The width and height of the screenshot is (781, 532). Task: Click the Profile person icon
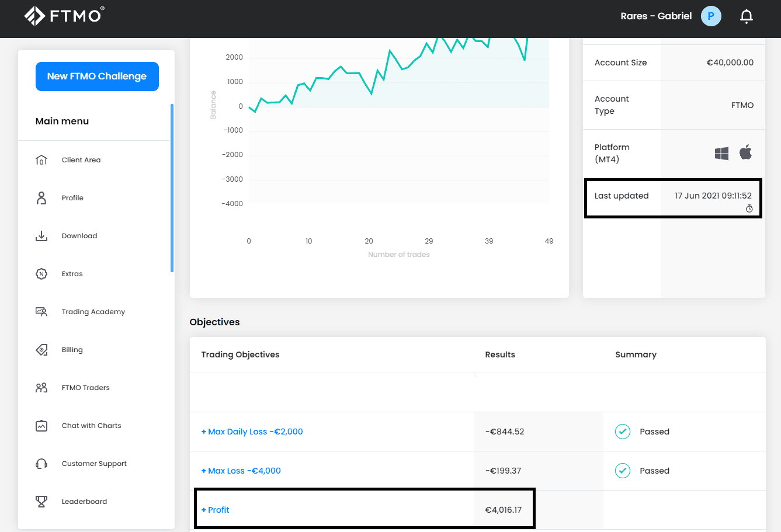coord(41,198)
